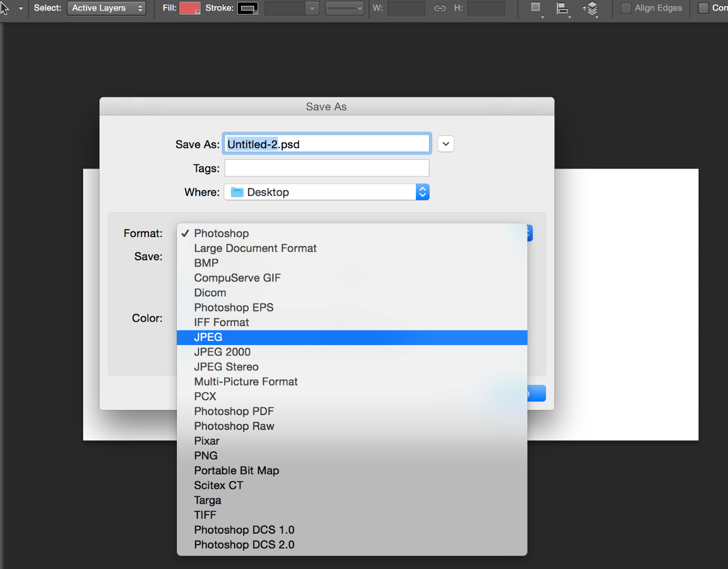
Task: Choose Portable Bit Map format
Action: pos(352,470)
